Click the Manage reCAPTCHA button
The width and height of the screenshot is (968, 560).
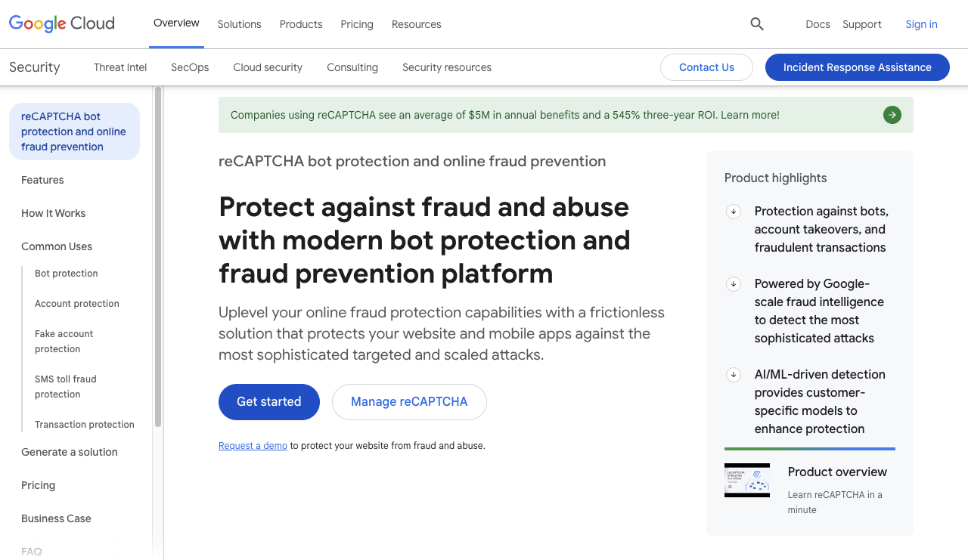pos(409,402)
